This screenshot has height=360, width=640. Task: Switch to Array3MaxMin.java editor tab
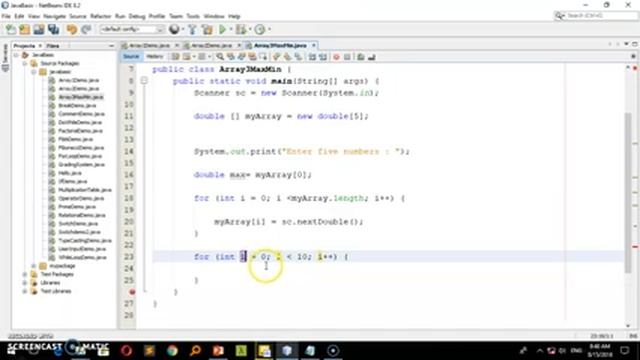[x=280, y=45]
